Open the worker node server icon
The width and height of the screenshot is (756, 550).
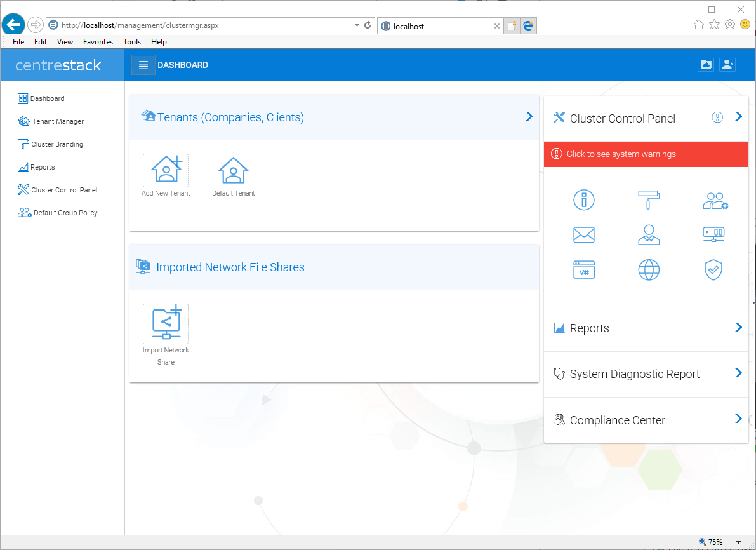[x=713, y=234]
